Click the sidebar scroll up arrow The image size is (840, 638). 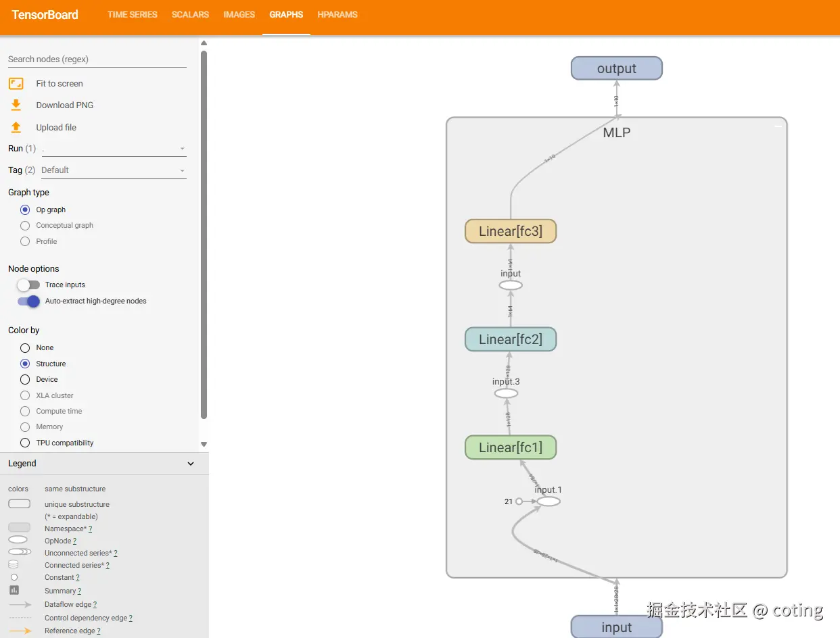pyautogui.click(x=204, y=43)
